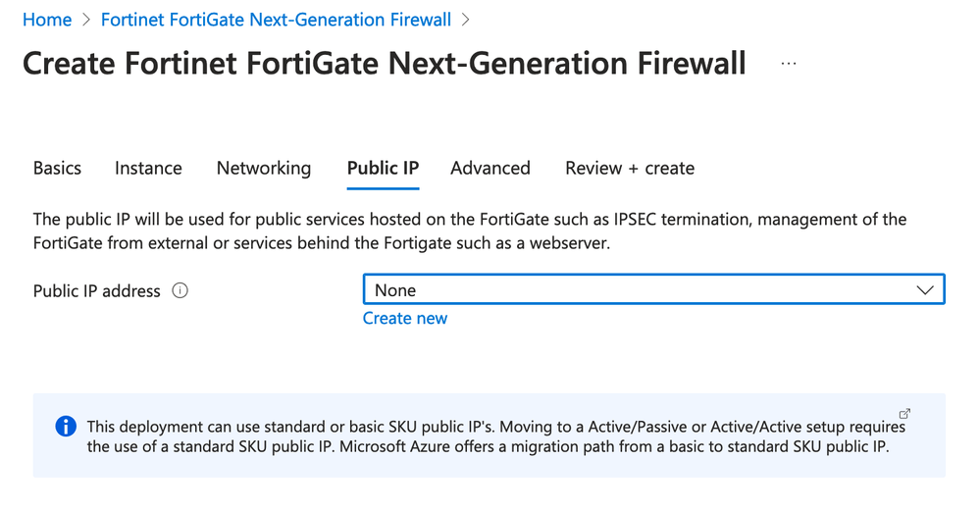Click the Create new link
The width and height of the screenshot is (980, 512).
tap(405, 318)
